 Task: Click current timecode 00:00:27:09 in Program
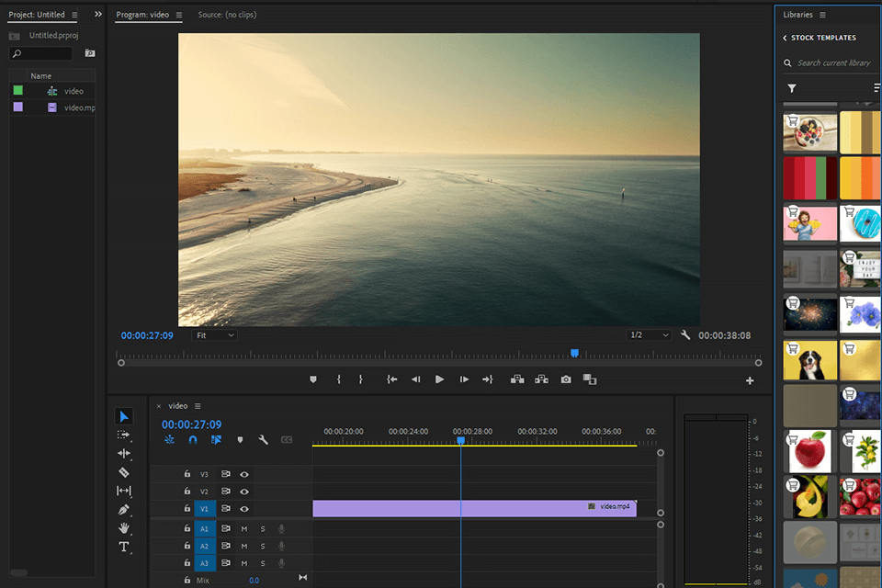(147, 335)
